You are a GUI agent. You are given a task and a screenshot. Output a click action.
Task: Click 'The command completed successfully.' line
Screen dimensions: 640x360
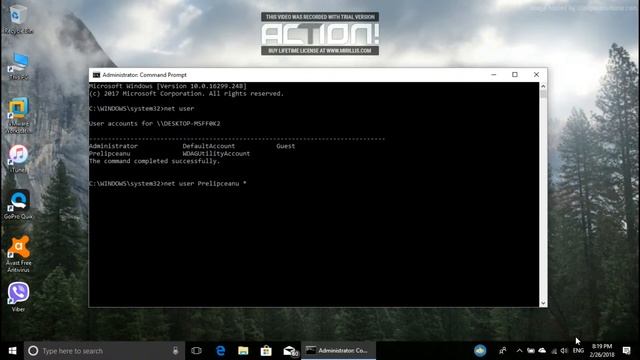(154, 161)
